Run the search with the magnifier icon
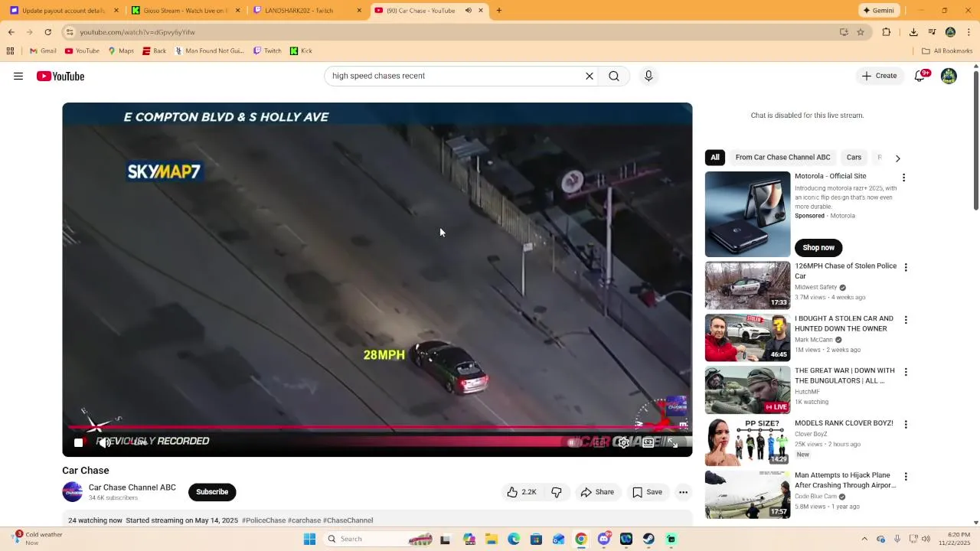The height and width of the screenshot is (551, 980). click(x=614, y=76)
